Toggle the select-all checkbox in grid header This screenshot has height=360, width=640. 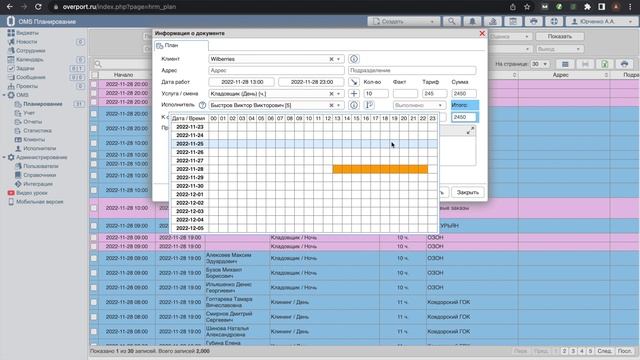point(94,75)
